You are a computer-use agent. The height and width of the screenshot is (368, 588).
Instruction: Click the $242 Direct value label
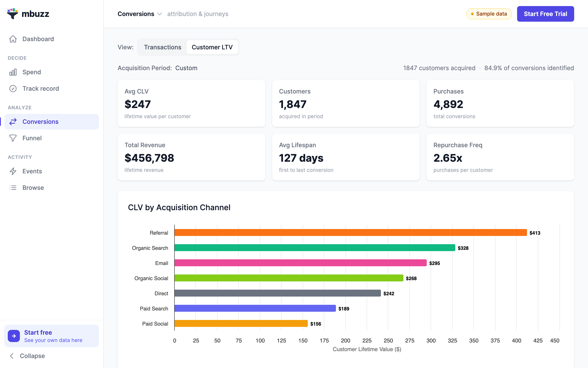[x=389, y=294]
